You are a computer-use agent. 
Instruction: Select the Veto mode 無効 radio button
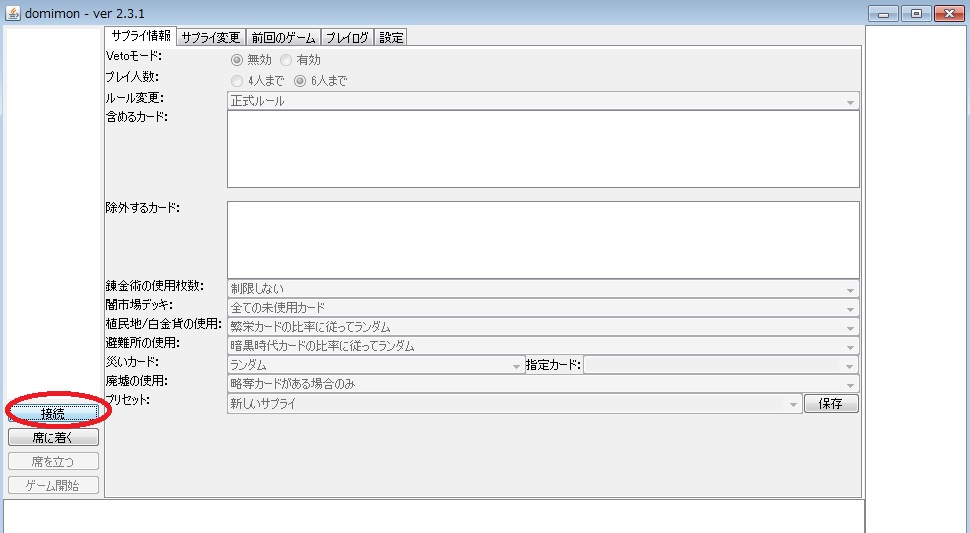click(x=237, y=60)
